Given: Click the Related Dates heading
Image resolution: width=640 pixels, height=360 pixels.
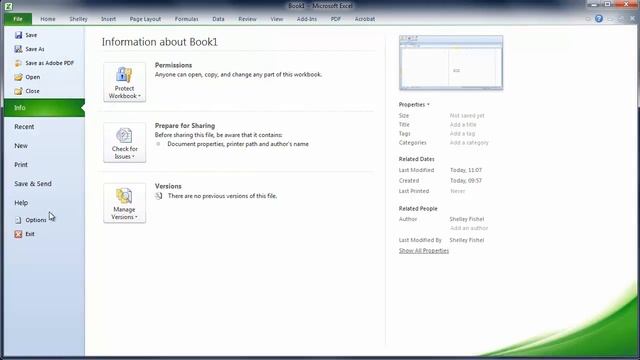Looking at the screenshot, I should (x=416, y=159).
